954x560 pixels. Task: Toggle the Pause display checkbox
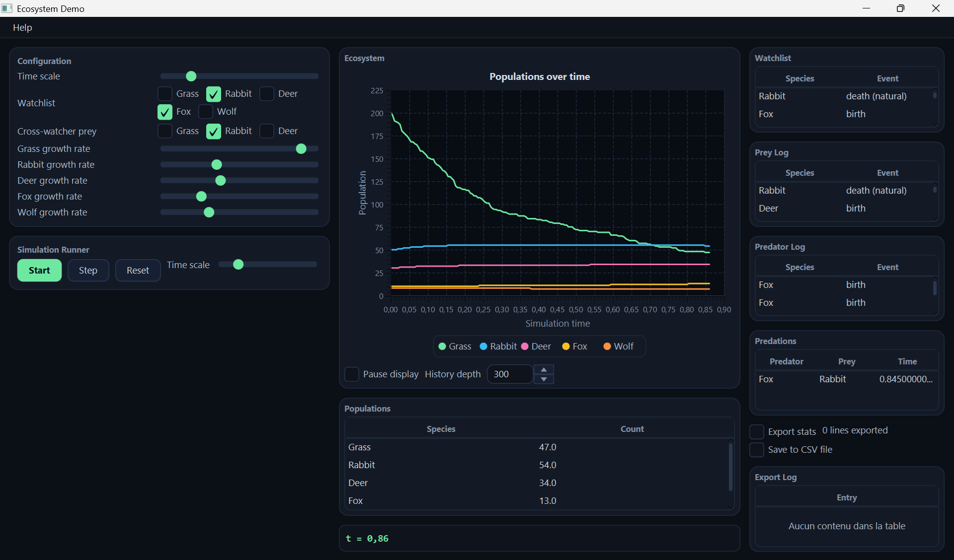coord(352,374)
